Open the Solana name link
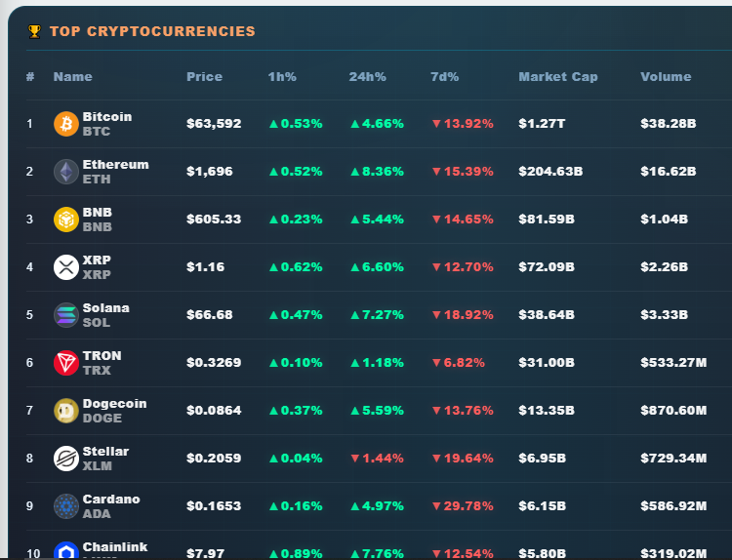This screenshot has width=732, height=560. (106, 308)
